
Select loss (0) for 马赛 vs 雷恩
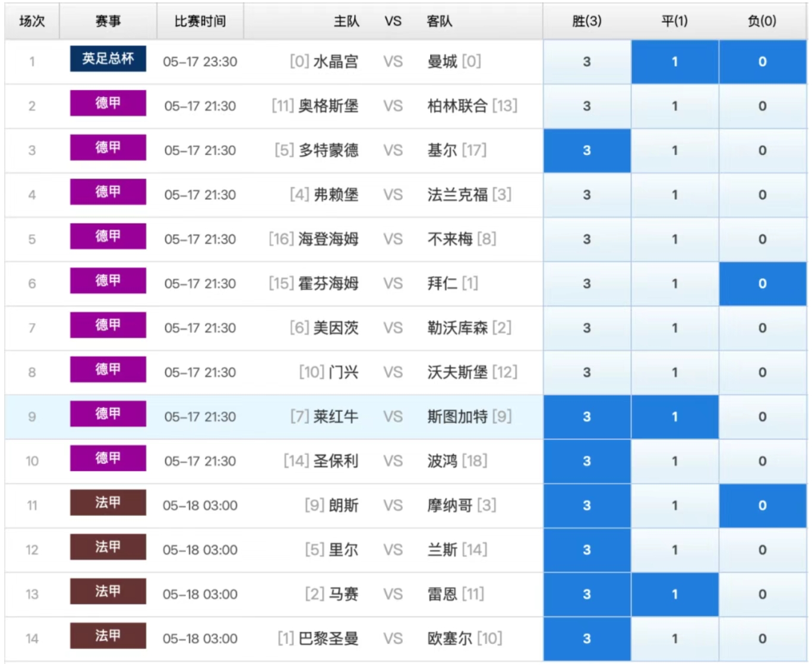(763, 594)
